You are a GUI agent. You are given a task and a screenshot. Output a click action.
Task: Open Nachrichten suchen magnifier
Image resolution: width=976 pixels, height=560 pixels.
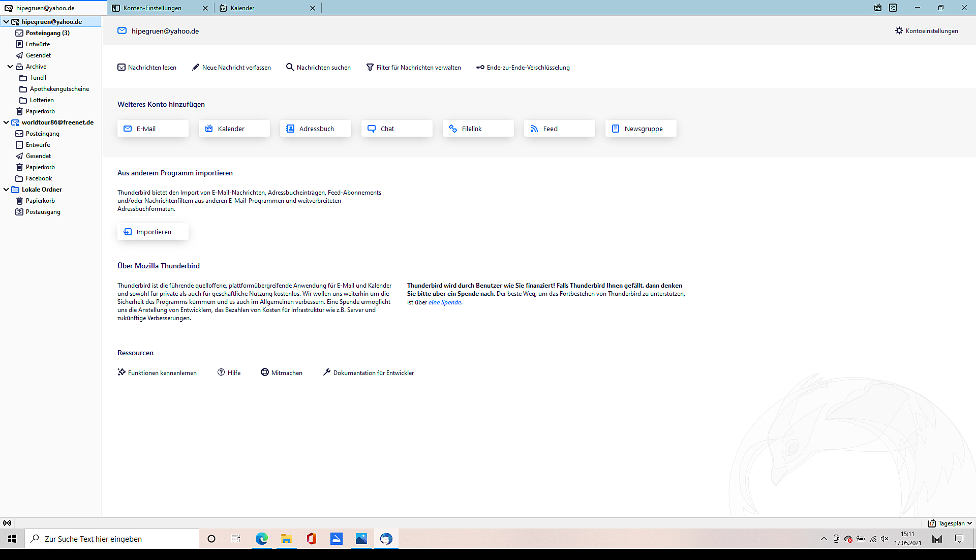click(290, 67)
